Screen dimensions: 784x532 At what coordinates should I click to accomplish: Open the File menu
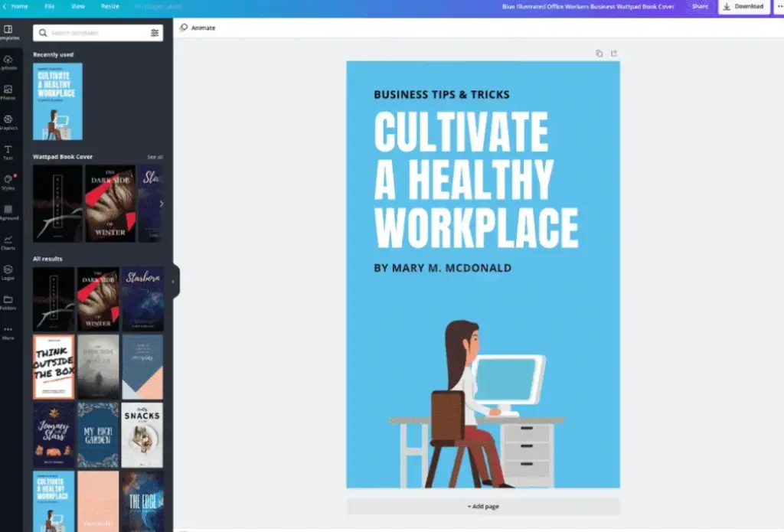pos(50,6)
